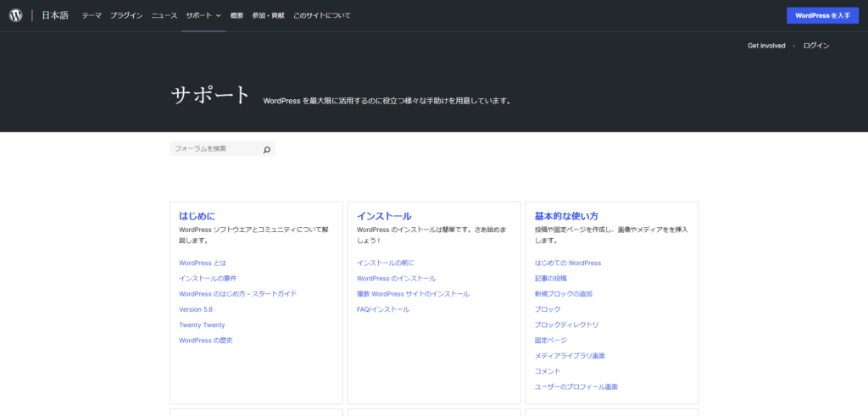Image resolution: width=868 pixels, height=416 pixels.
Task: Open the はじめての WordPress link
Action: pos(568,263)
